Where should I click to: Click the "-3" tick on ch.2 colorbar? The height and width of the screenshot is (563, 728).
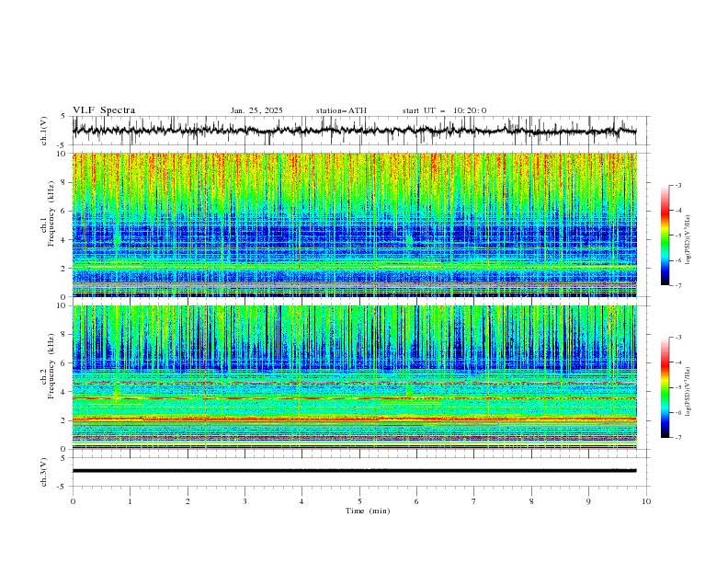coord(677,338)
